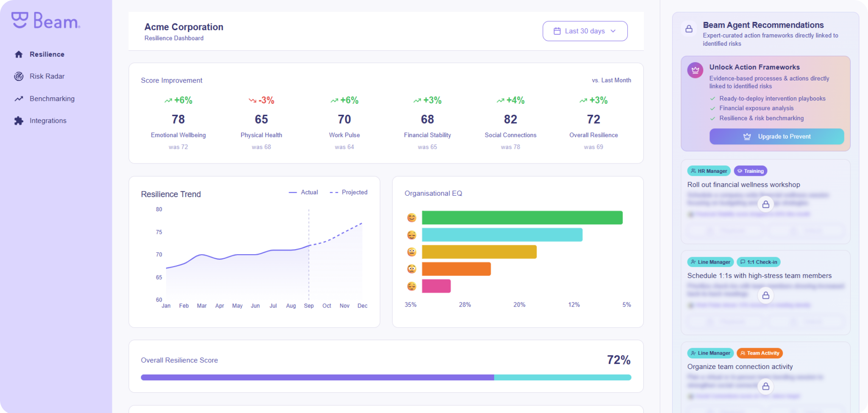The image size is (868, 413).
Task: Click the emoji beside the yellow bar
Action: (x=412, y=252)
